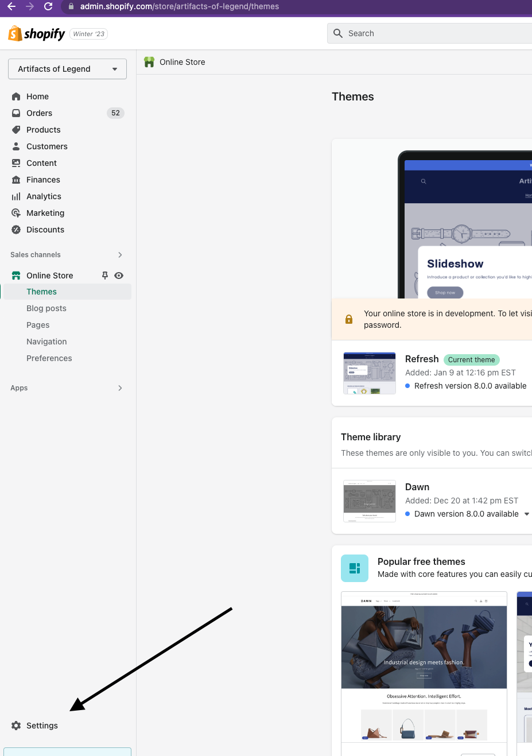The width and height of the screenshot is (532, 756).
Task: Expand Sales channels chevron
Action: [x=120, y=255]
